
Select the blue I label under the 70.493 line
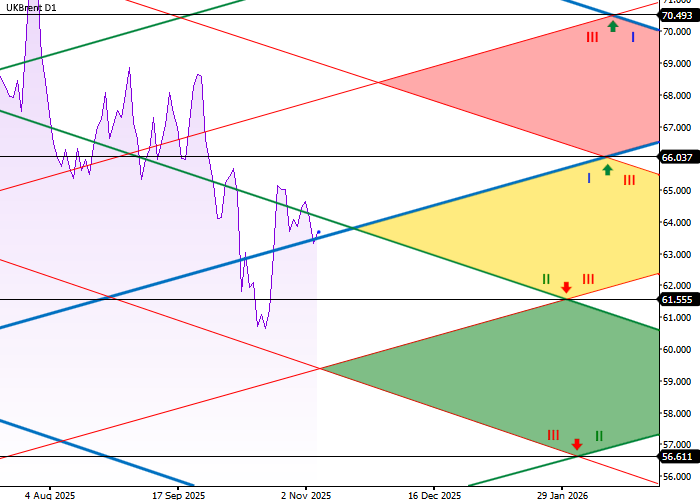click(x=633, y=37)
